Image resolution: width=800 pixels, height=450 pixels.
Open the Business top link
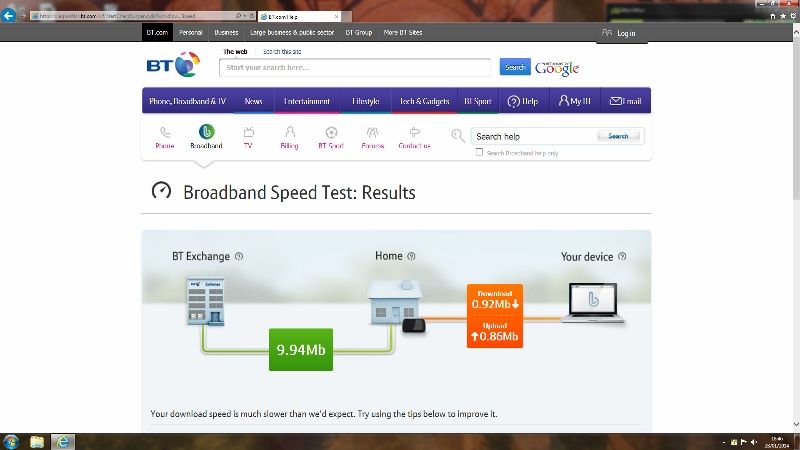(226, 32)
